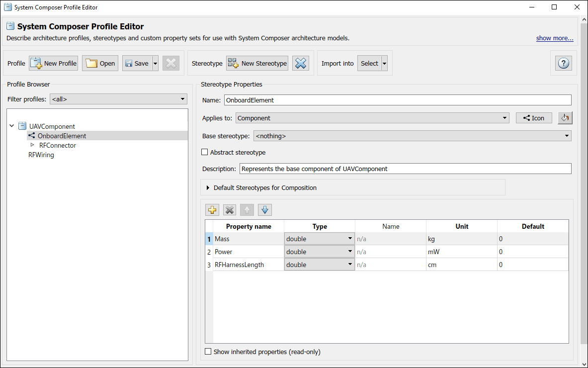588x368 pixels.
Task: Open the help question mark icon
Action: tap(564, 63)
